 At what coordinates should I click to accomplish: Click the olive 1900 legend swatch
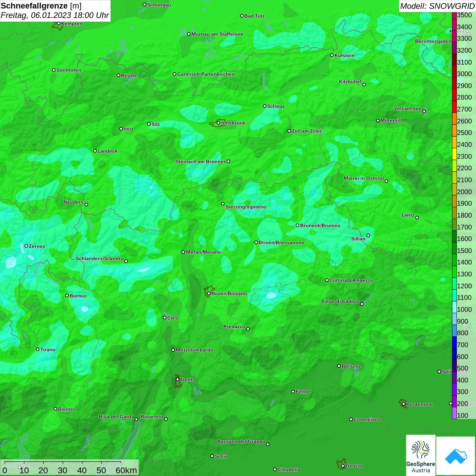454,201
